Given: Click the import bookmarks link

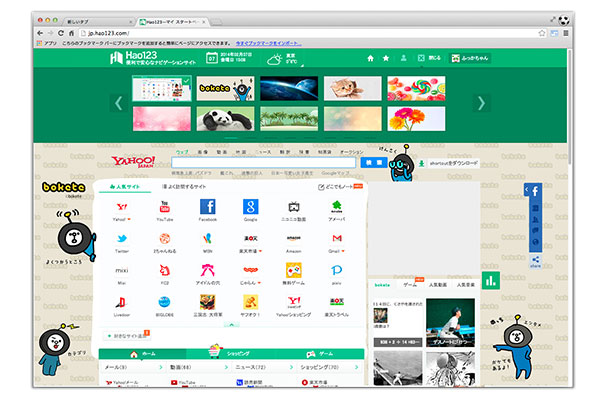Looking at the screenshot, I should coord(268,43).
